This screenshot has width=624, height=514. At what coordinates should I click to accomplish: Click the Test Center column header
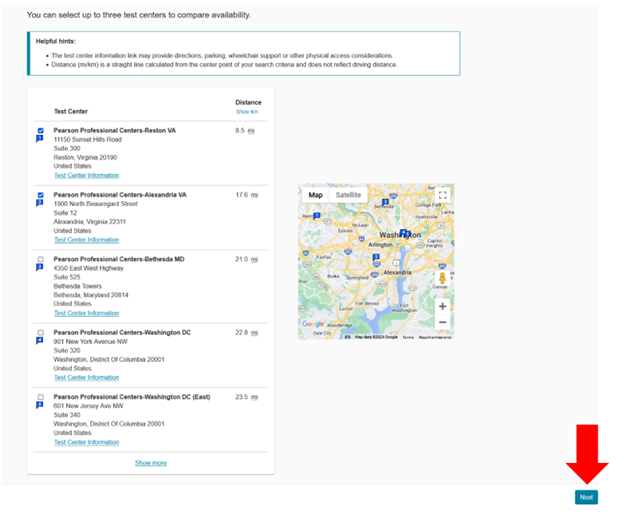(x=71, y=111)
